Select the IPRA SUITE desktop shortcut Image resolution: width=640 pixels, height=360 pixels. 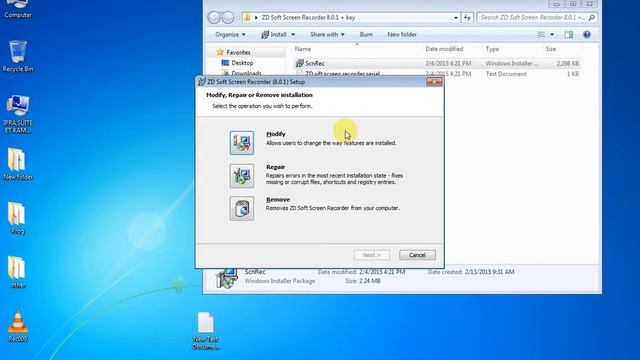(x=18, y=114)
